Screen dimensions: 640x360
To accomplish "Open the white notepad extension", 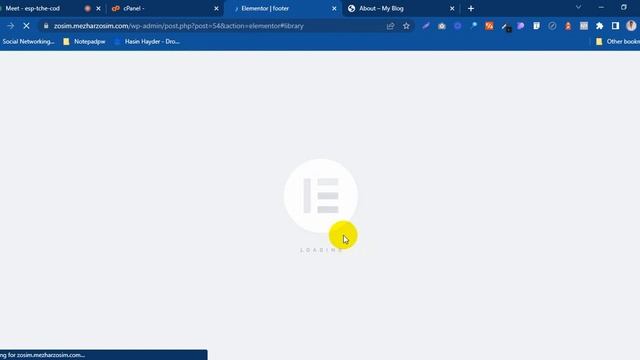I will pos(536,26).
